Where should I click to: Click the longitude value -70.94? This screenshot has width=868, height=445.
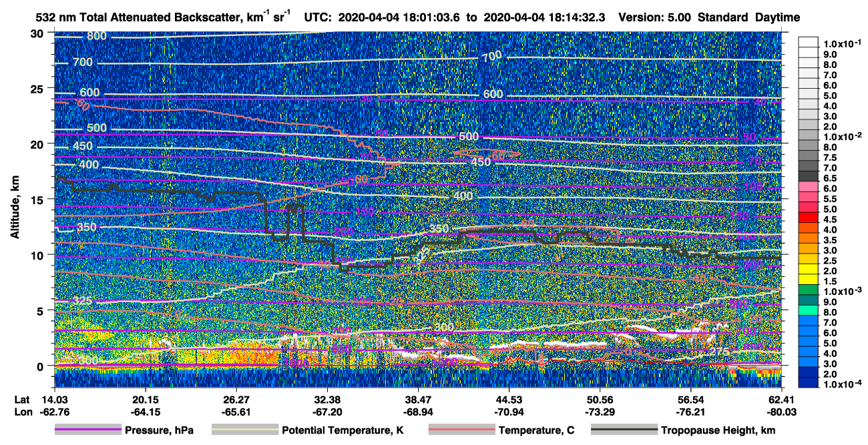click(x=509, y=412)
